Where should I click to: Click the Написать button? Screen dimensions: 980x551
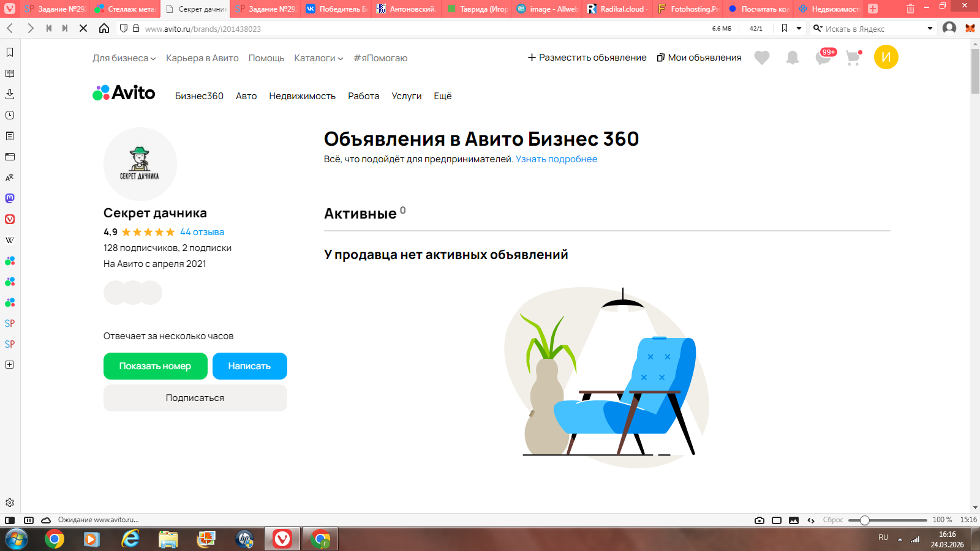pyautogui.click(x=250, y=366)
